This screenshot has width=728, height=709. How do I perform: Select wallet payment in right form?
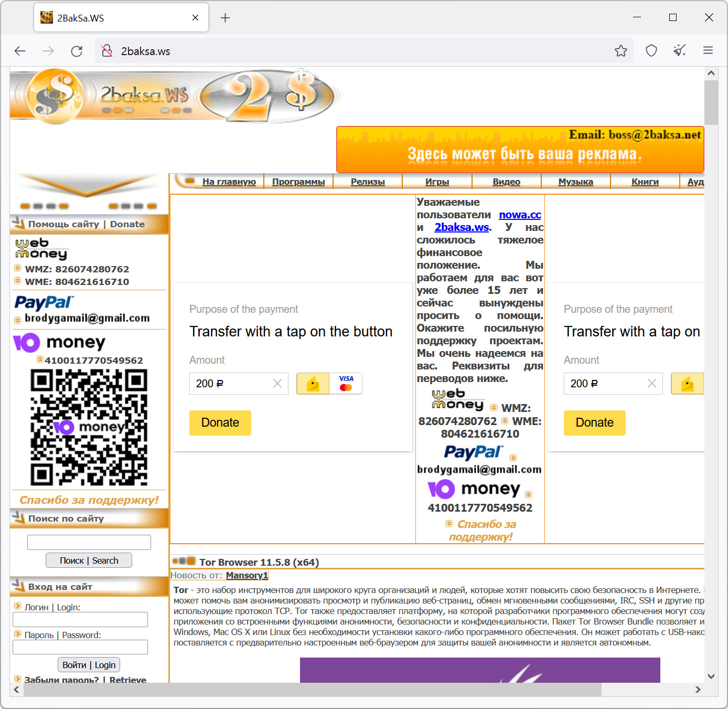pos(688,384)
